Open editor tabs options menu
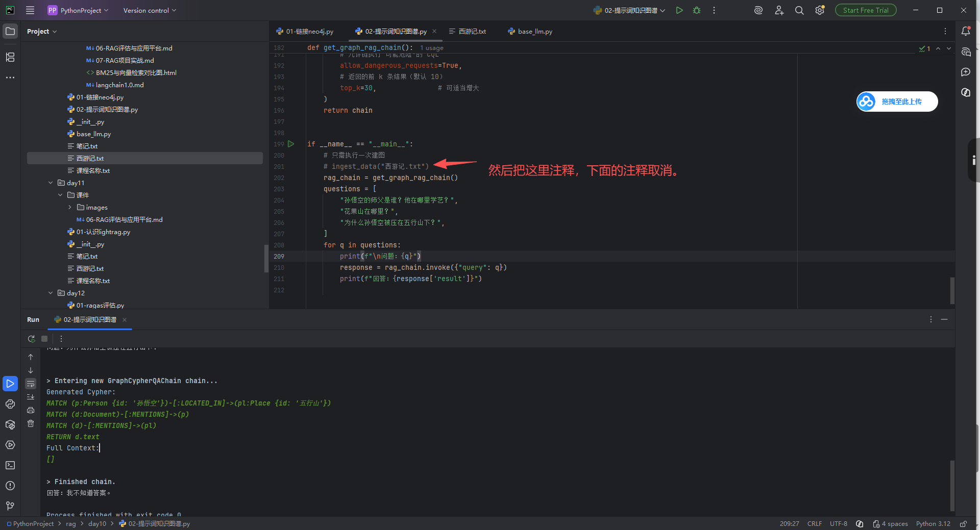This screenshot has width=980, height=530. (945, 31)
